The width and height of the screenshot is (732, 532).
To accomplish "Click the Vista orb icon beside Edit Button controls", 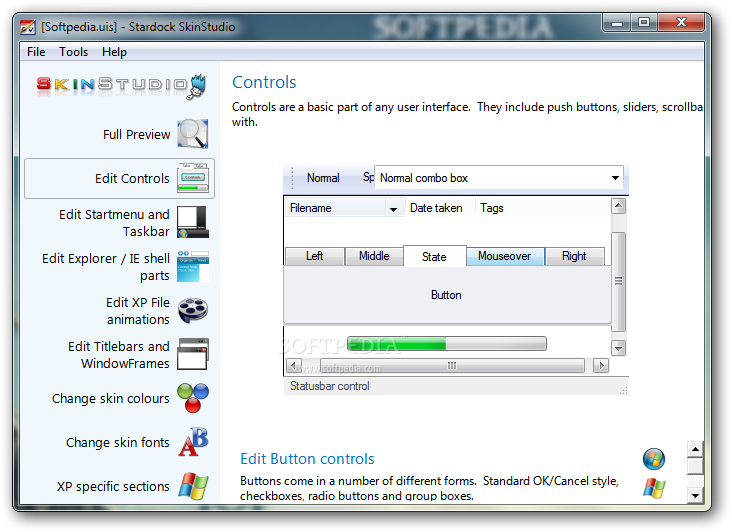I will [x=654, y=459].
